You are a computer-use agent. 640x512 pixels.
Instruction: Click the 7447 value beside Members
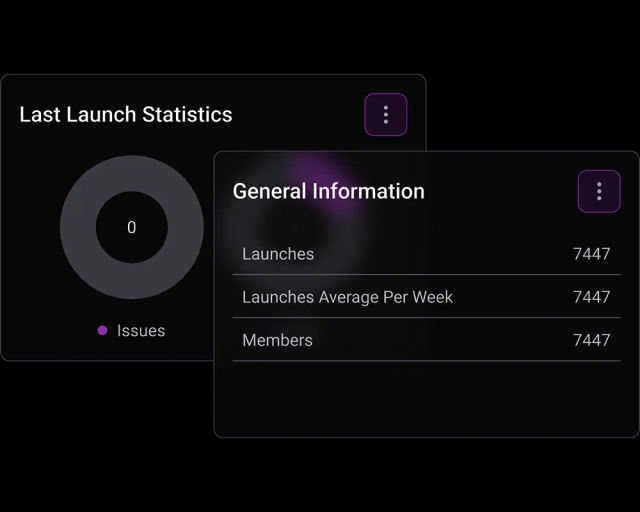pyautogui.click(x=591, y=340)
